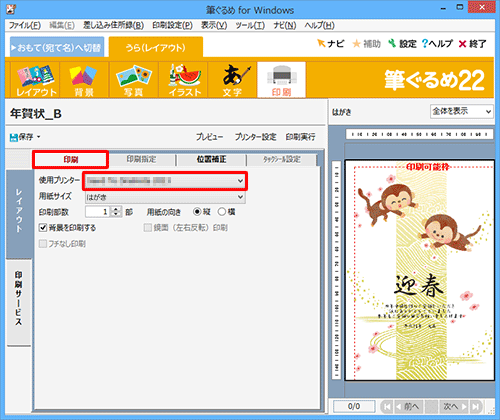
Task: Open the 印刷設定(P) menu
Action: point(172,25)
